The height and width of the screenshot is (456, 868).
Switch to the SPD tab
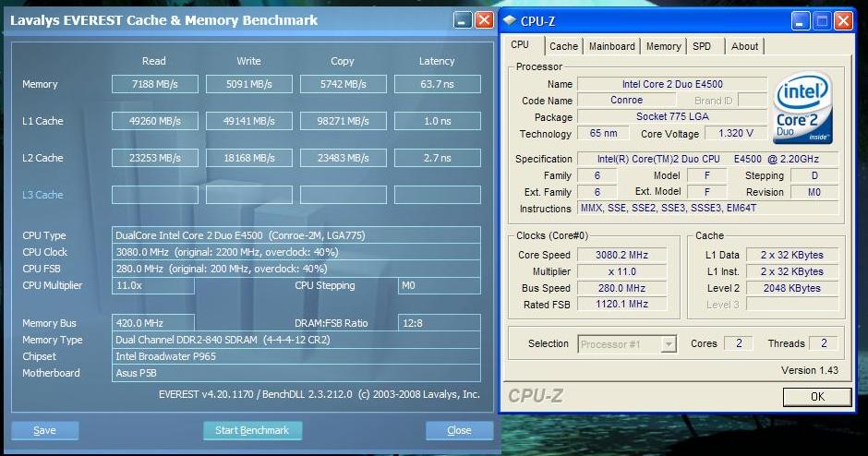pyautogui.click(x=702, y=46)
